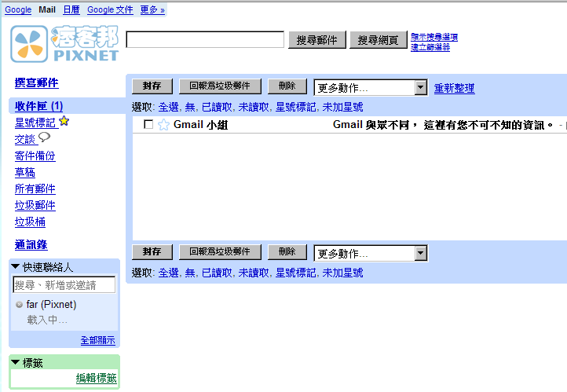Select 已讀取 in the top selection row
The width and height of the screenshot is (567, 392).
[x=217, y=107]
